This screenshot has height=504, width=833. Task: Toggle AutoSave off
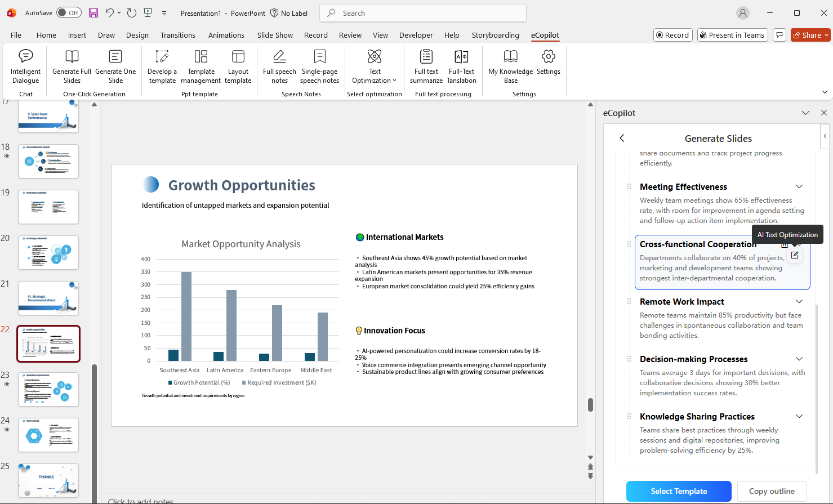point(68,12)
